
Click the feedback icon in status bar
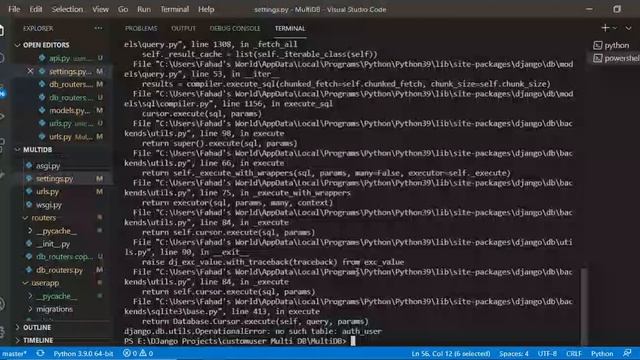point(628,353)
